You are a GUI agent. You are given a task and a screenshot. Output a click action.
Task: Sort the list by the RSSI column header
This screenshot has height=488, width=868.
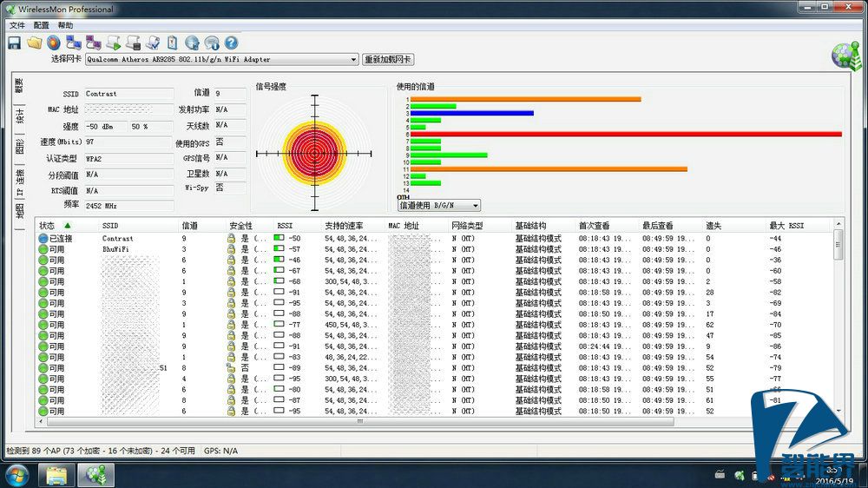click(x=285, y=226)
